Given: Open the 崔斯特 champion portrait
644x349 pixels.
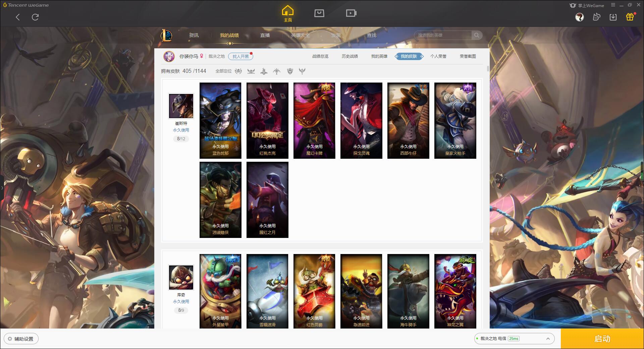Looking at the screenshot, I should point(181,106).
